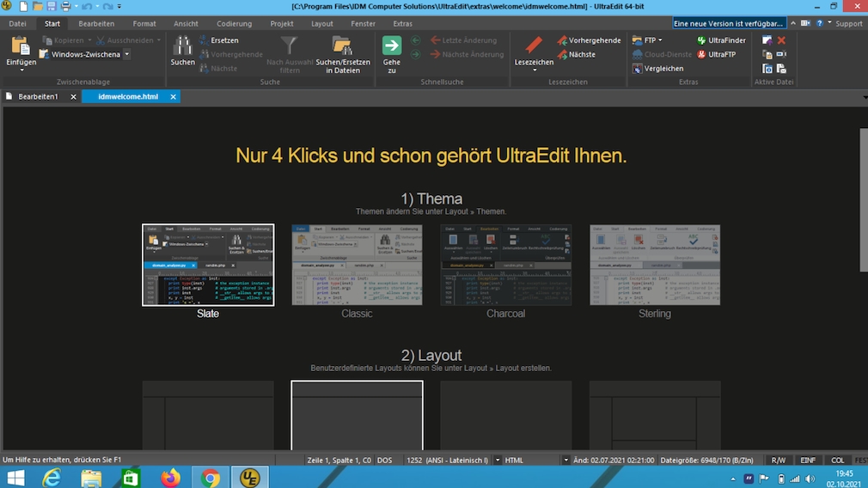Open Google Chrome from the taskbar
This screenshot has height=488, width=868.
tap(211, 478)
